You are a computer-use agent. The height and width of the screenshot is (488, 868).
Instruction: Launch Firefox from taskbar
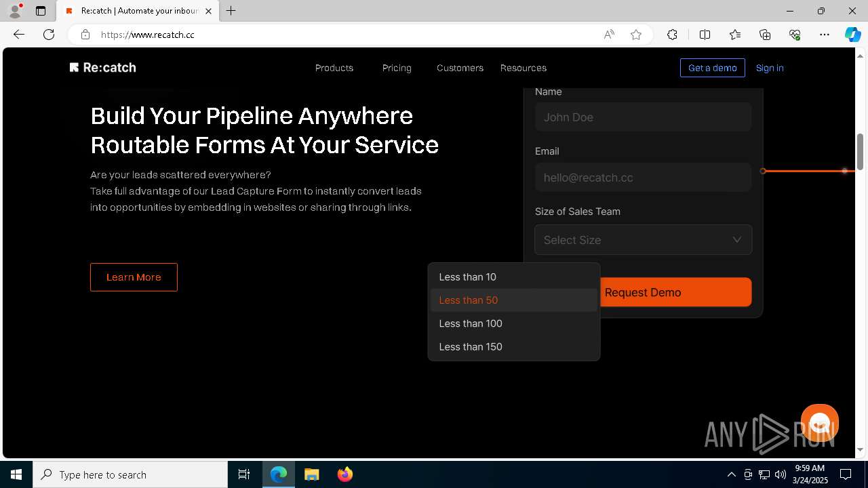[x=345, y=474]
